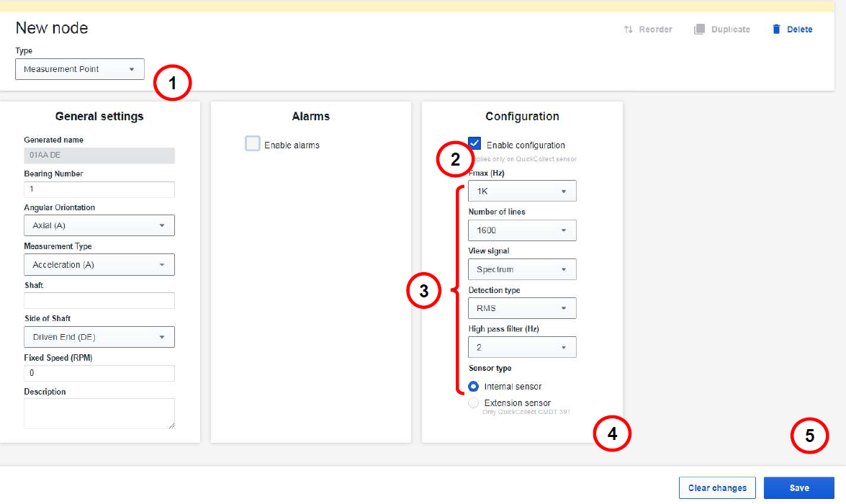Viewport: 846px width, 504px height.
Task: Click the Clear changes button
Action: click(x=717, y=488)
